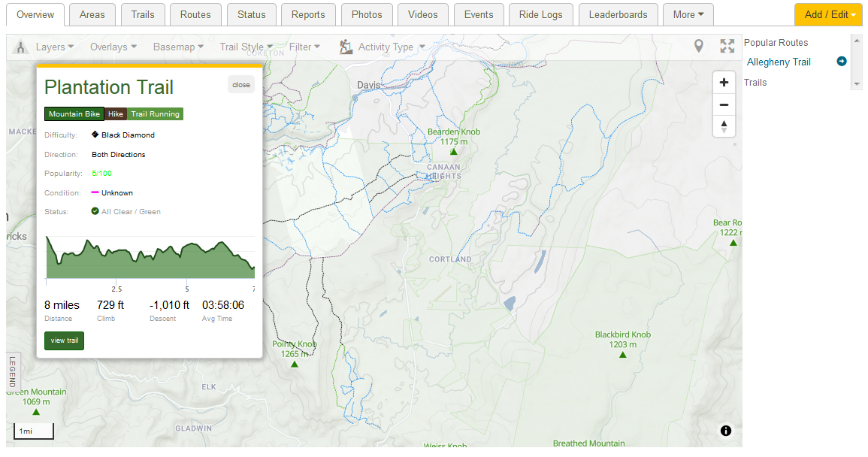
Task: Click the map attribution info icon
Action: pyautogui.click(x=725, y=430)
